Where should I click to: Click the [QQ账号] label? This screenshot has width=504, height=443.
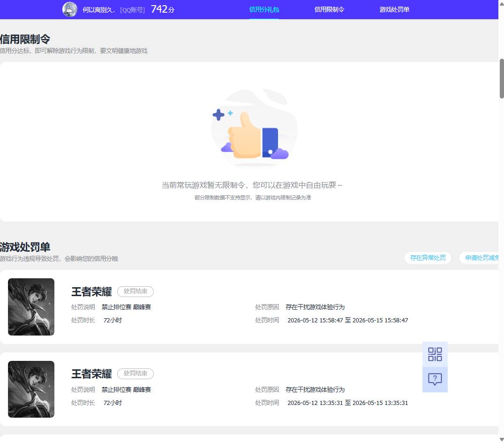pyautogui.click(x=132, y=10)
